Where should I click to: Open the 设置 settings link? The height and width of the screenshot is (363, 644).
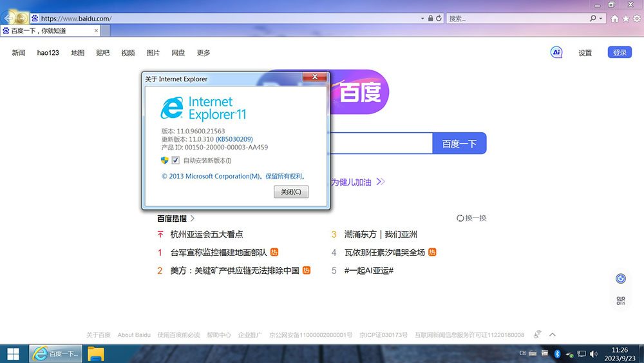coord(585,53)
